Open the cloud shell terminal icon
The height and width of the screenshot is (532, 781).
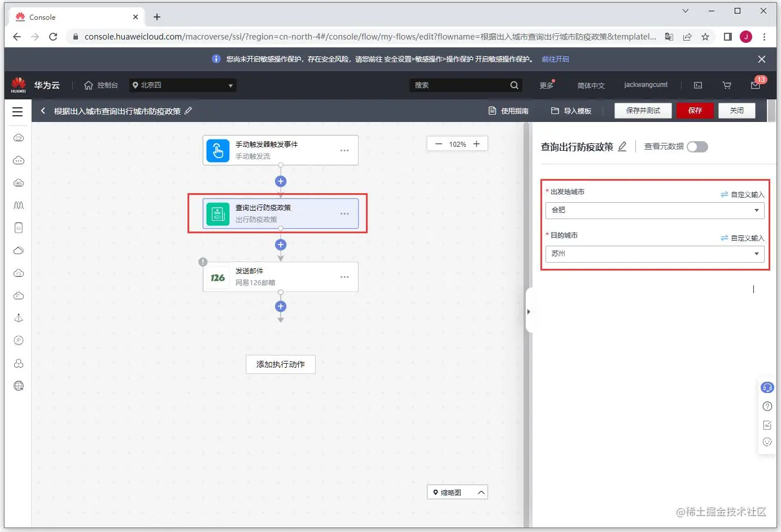698,85
